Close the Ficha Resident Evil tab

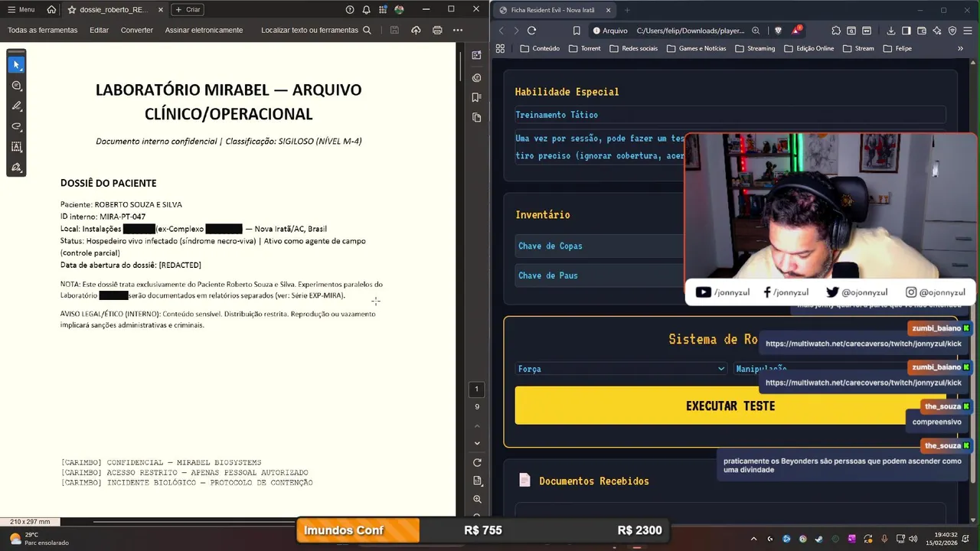(x=607, y=10)
